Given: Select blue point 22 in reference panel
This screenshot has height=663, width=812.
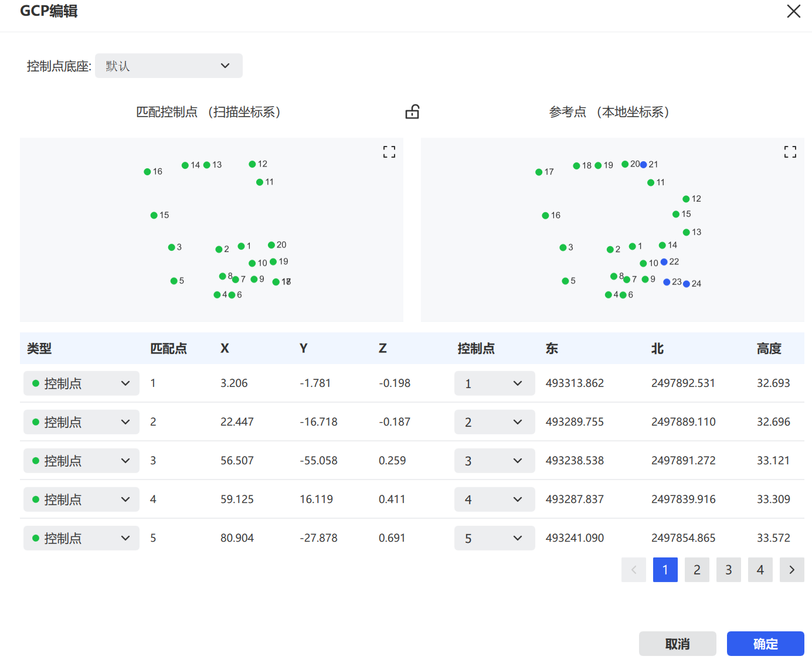Looking at the screenshot, I should (x=664, y=262).
